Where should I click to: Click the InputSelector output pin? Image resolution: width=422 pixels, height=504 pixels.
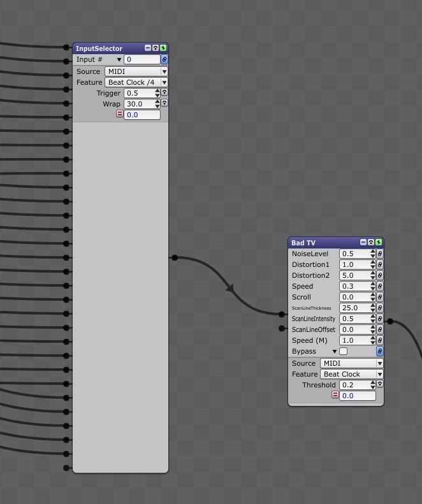click(174, 257)
